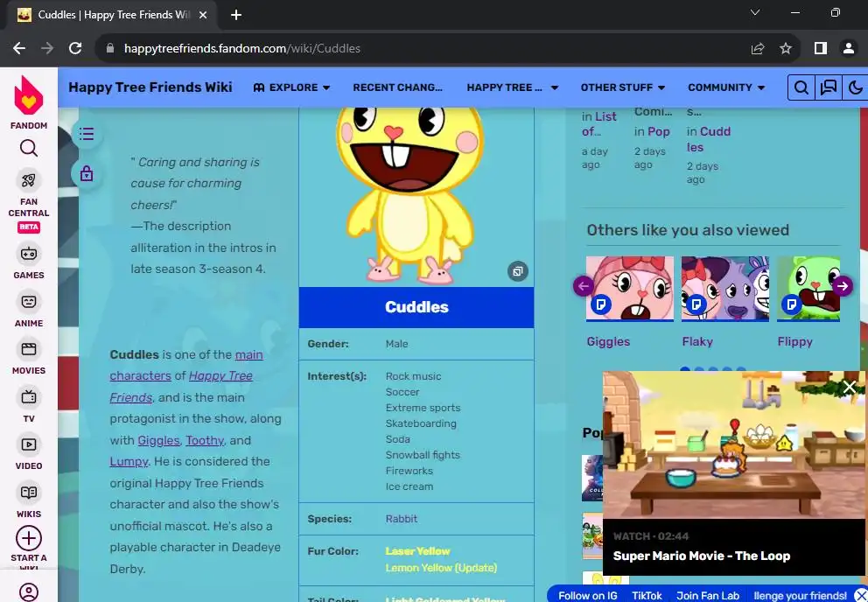Click Follow on IG in bottom banner
This screenshot has height=602, width=868.
[x=587, y=596]
